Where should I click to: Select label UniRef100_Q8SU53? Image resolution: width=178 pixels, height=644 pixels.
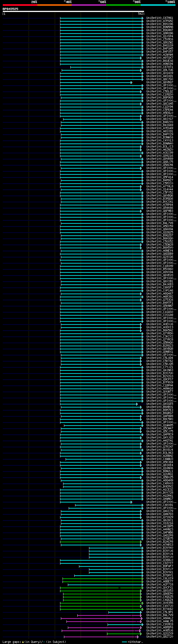coord(160,591)
